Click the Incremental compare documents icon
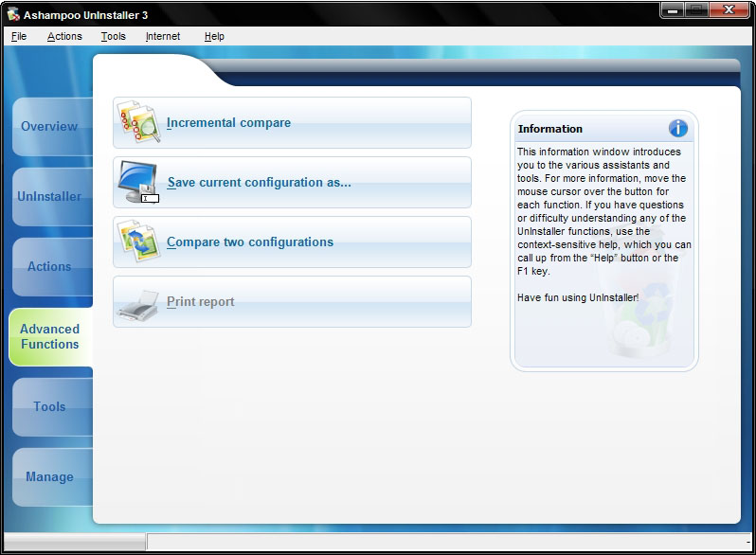 [138, 122]
